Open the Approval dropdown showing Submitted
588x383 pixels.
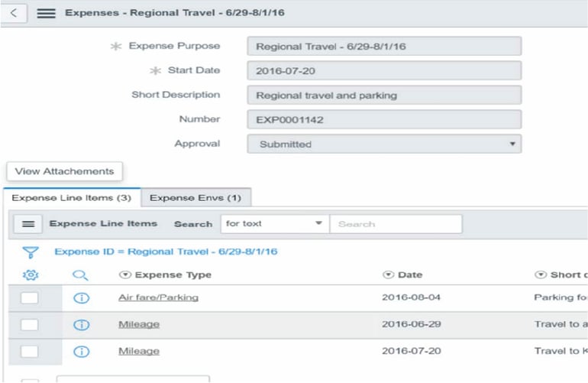point(384,144)
